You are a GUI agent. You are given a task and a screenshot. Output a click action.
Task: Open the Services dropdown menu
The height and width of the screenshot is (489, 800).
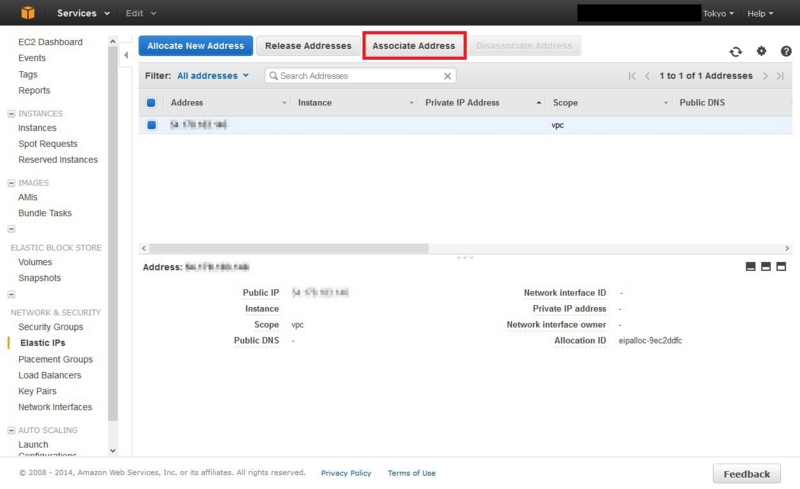83,13
